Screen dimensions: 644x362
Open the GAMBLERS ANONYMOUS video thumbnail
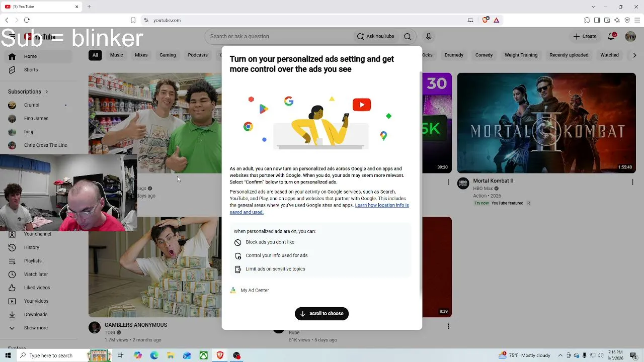[x=155, y=267]
